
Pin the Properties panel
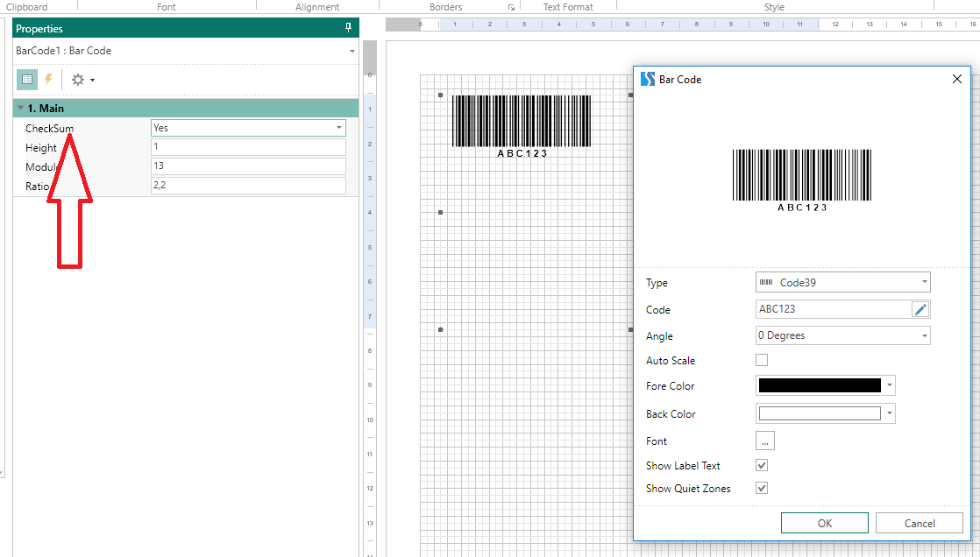coord(348,28)
